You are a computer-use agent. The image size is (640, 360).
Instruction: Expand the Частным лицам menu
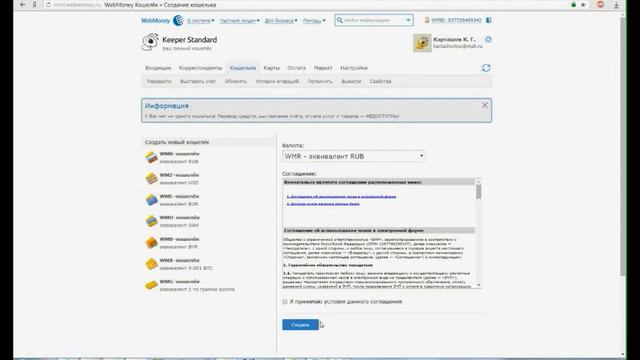[x=239, y=20]
